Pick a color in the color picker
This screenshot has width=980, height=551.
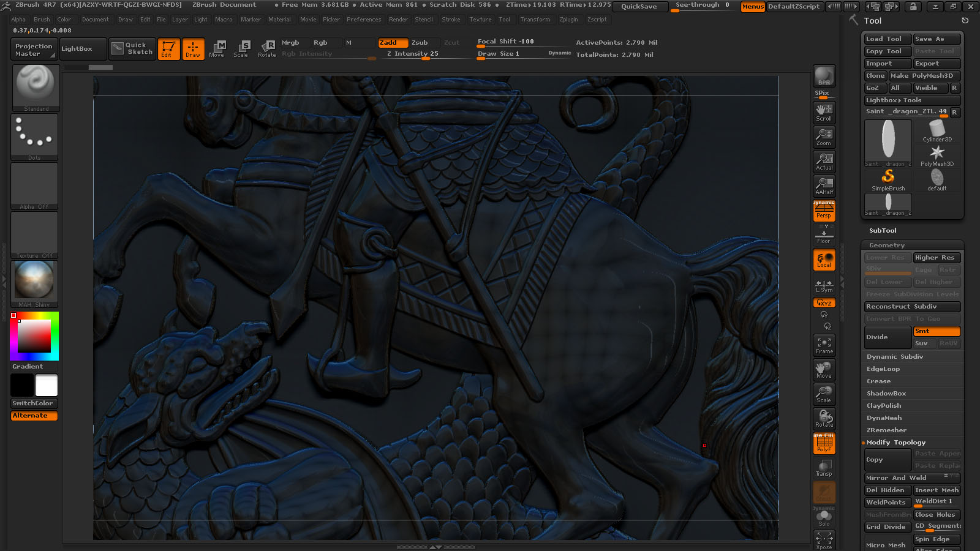(x=34, y=336)
